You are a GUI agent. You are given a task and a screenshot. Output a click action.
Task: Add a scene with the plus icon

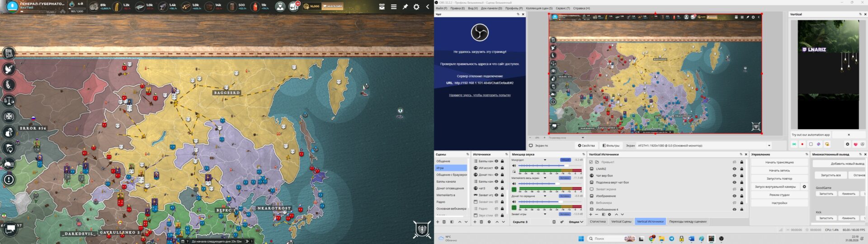438,222
